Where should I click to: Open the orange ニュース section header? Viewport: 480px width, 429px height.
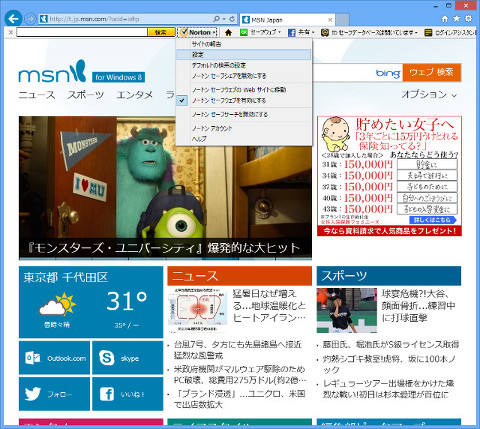[x=239, y=276]
